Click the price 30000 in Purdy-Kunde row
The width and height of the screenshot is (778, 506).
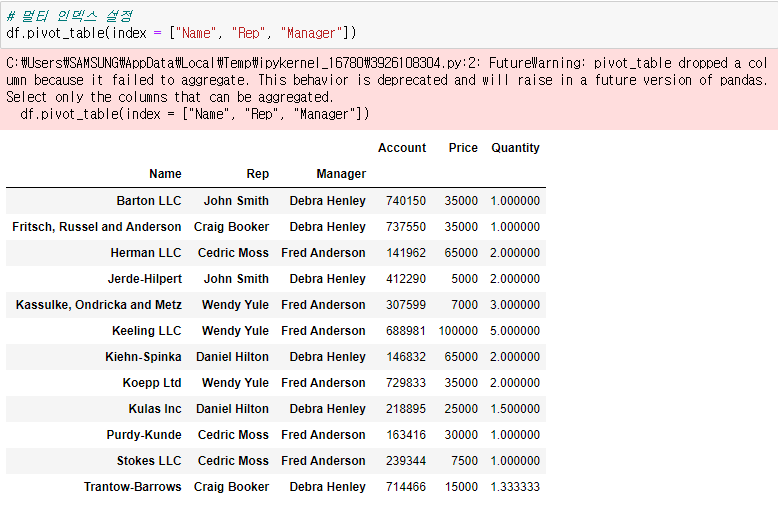(461, 435)
